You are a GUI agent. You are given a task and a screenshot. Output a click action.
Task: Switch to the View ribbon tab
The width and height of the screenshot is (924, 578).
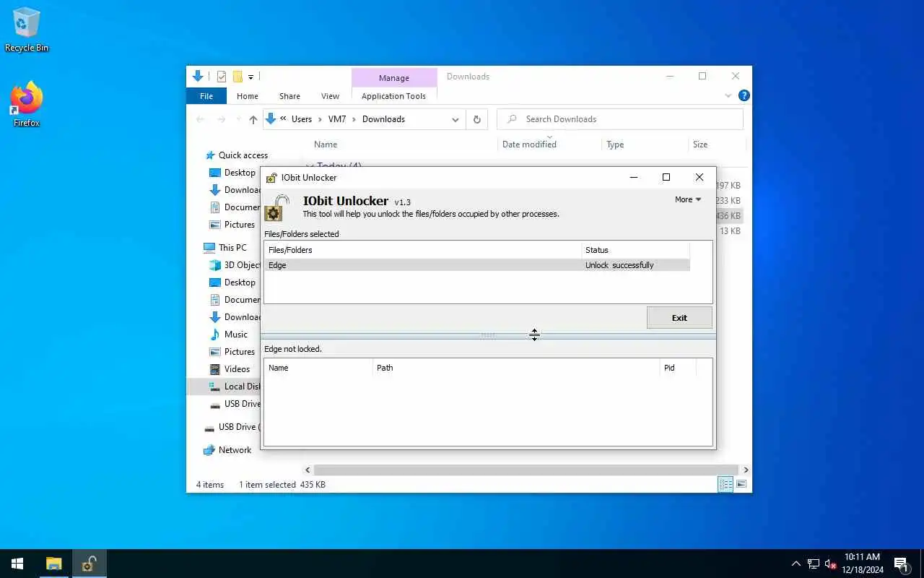click(x=330, y=96)
